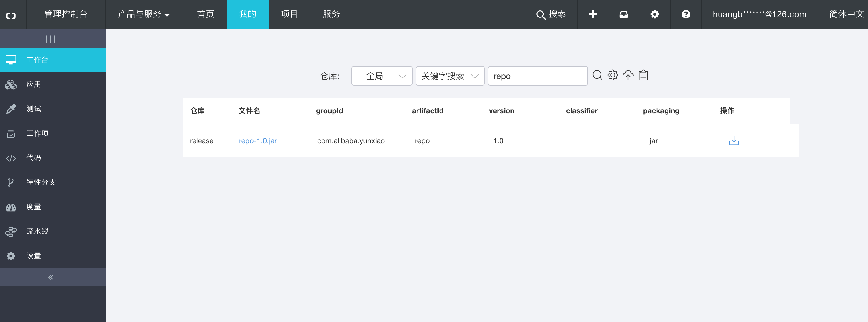Focus the repo search input field
The height and width of the screenshot is (322, 868).
coord(538,76)
